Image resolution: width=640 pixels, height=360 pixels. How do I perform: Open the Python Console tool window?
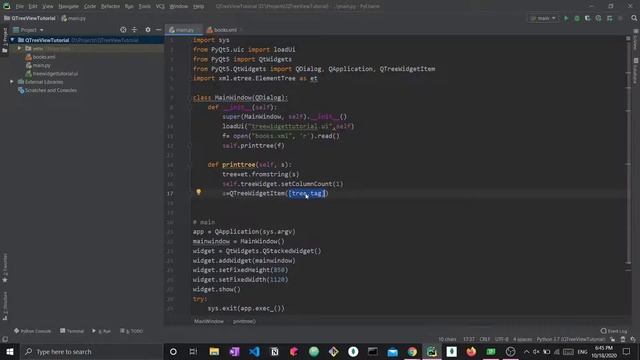pos(33,331)
